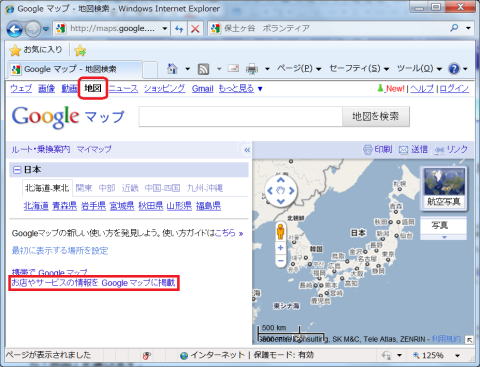Open the お気に入り favorites button
The image size is (480, 367).
[36, 50]
